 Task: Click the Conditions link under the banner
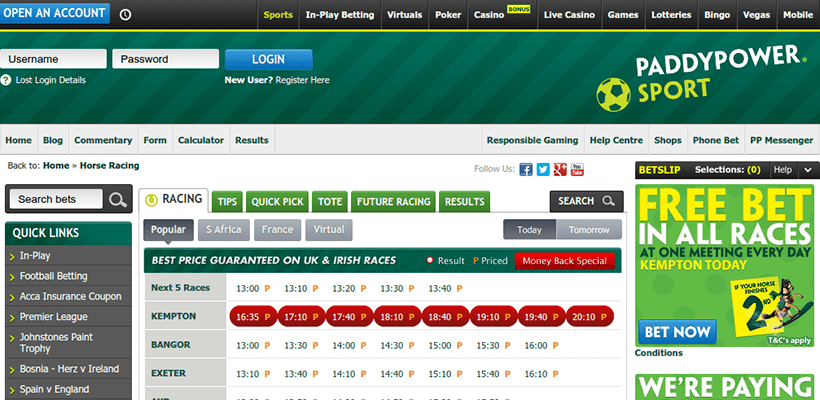pyautogui.click(x=658, y=353)
